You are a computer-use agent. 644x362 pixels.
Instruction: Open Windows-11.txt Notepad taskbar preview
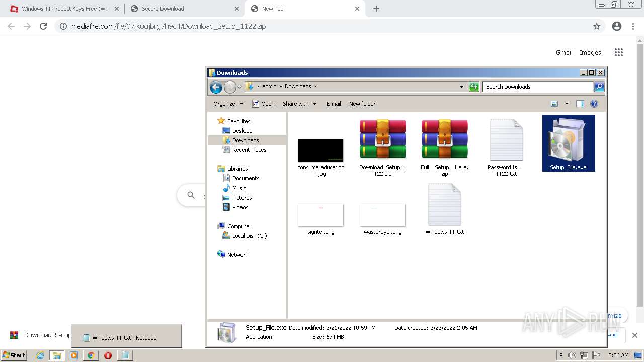(127, 336)
